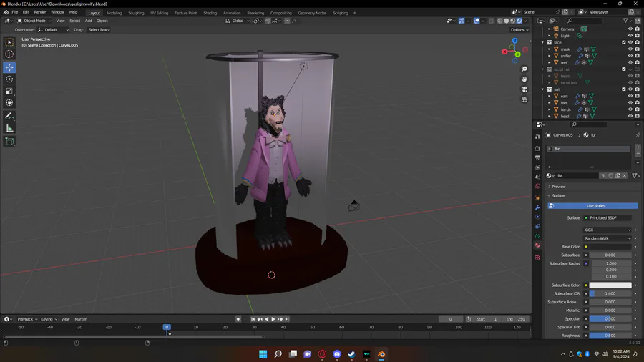The image size is (644, 362).
Task: Open the Object Data curves properties tab
Action: [x=537, y=235]
